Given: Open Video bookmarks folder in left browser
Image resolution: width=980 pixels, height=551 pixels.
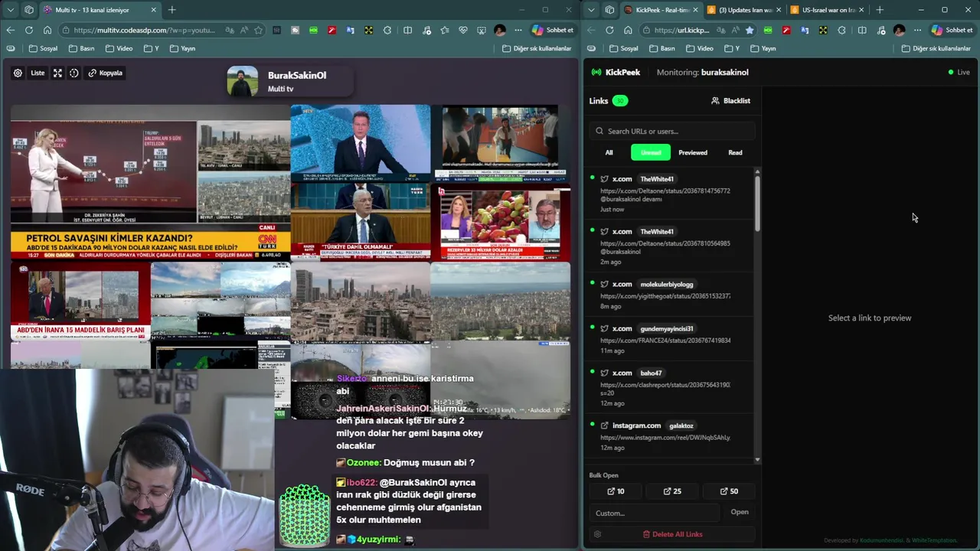Looking at the screenshot, I should click(119, 48).
